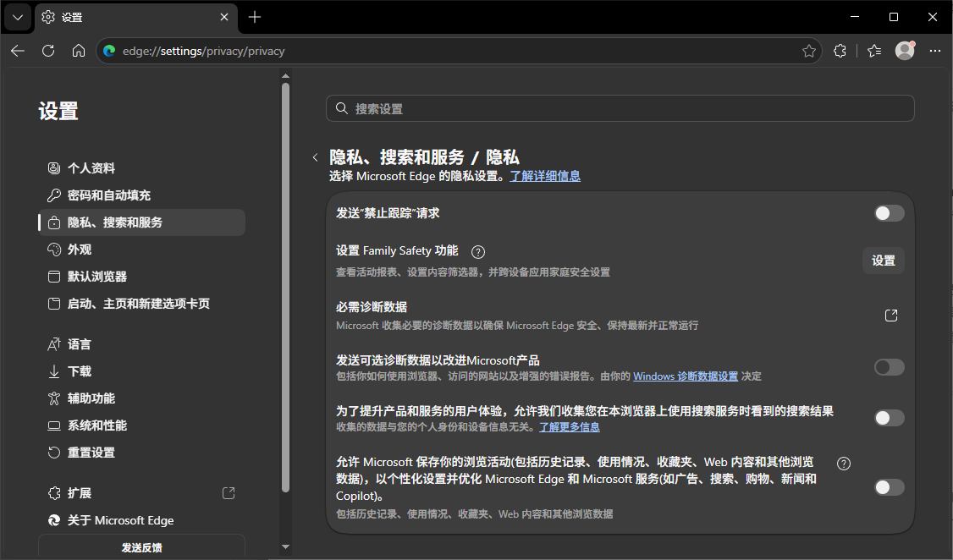
Task: Open new tab with plus icon
Action: tap(255, 17)
